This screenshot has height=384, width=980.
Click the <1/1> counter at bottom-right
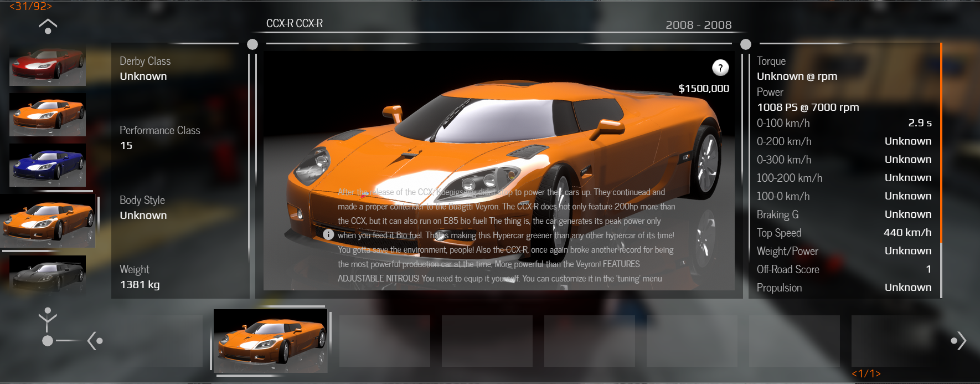[866, 373]
